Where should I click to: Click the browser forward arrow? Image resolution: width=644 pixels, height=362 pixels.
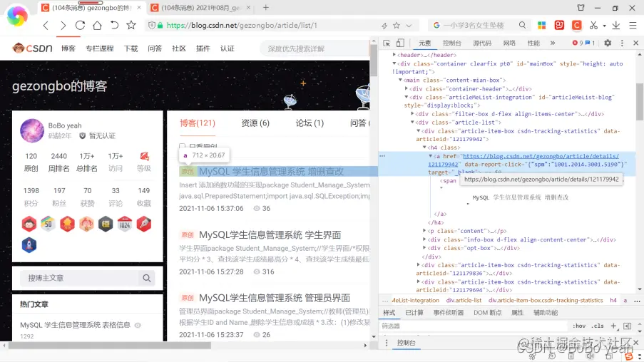63,26
